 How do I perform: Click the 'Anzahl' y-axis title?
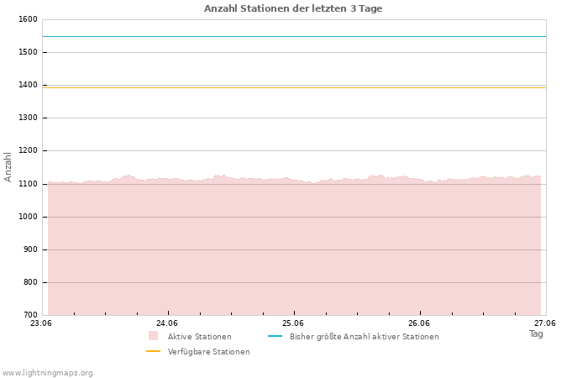pos(8,167)
